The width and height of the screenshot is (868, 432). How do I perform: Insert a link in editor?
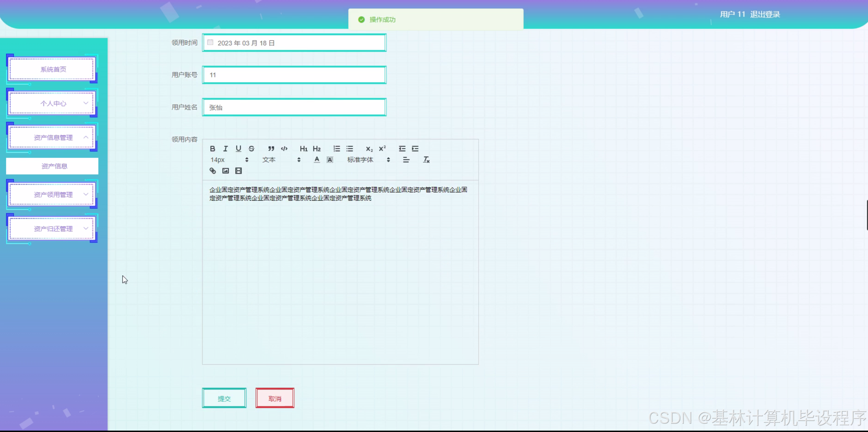(213, 171)
